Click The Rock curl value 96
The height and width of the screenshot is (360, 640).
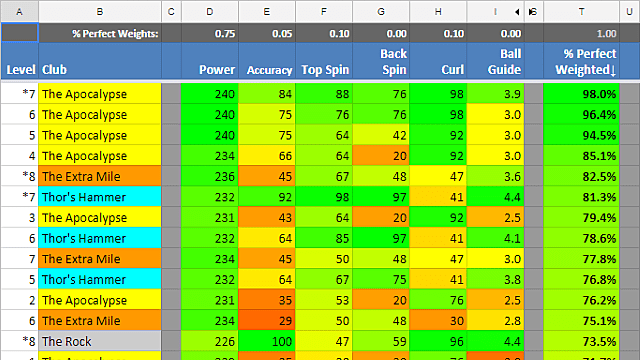[438, 341]
